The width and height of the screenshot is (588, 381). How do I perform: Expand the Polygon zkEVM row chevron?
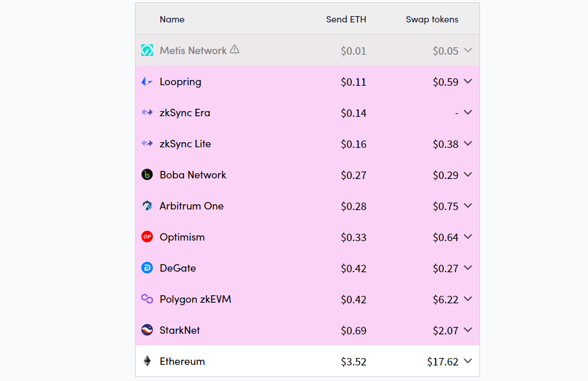pos(468,299)
